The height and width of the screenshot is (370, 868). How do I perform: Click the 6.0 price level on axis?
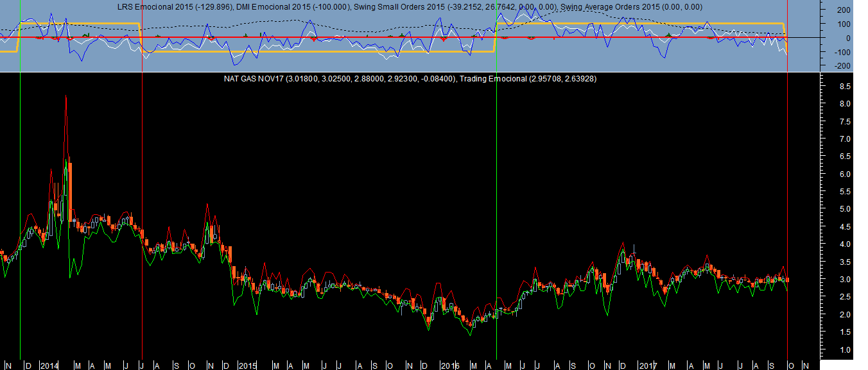[844, 174]
